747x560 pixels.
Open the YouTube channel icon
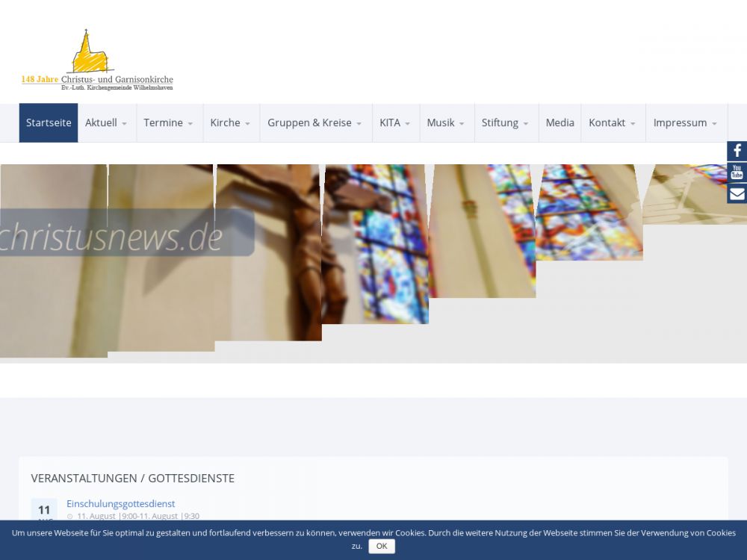click(x=737, y=172)
